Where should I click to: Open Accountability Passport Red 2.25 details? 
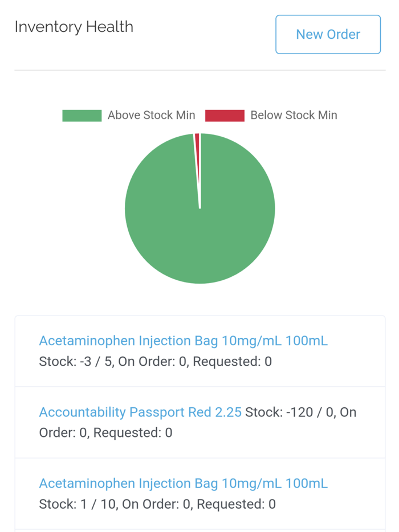point(140,412)
